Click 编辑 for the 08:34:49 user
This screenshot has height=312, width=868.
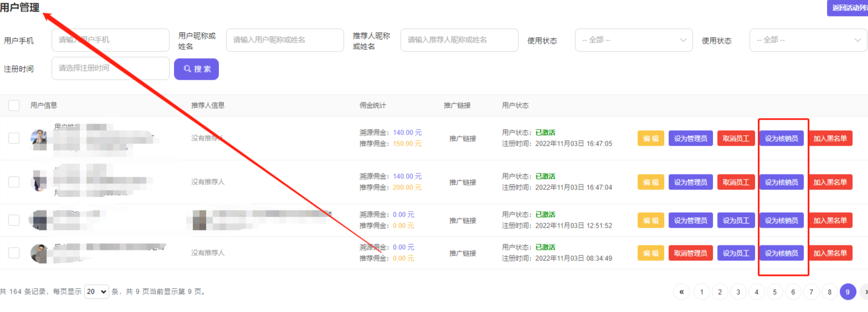click(x=651, y=253)
